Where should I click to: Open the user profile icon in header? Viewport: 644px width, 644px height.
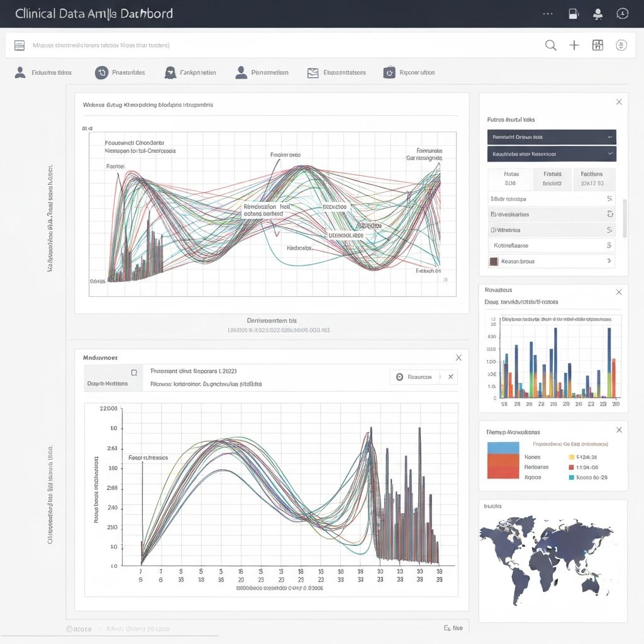(x=597, y=14)
